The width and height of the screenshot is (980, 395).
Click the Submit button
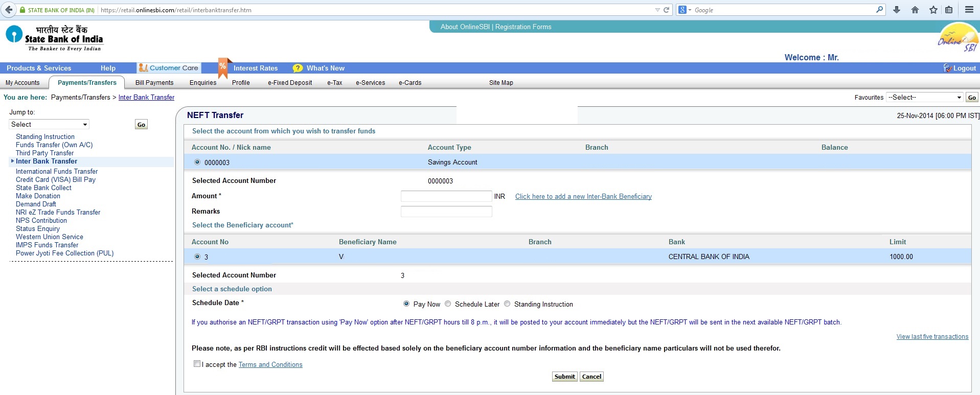(565, 377)
